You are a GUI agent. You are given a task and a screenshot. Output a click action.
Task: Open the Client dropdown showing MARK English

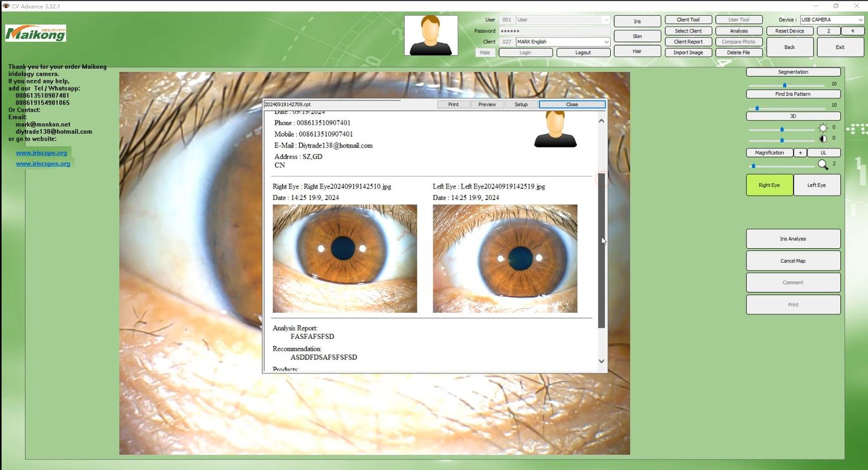(x=563, y=42)
